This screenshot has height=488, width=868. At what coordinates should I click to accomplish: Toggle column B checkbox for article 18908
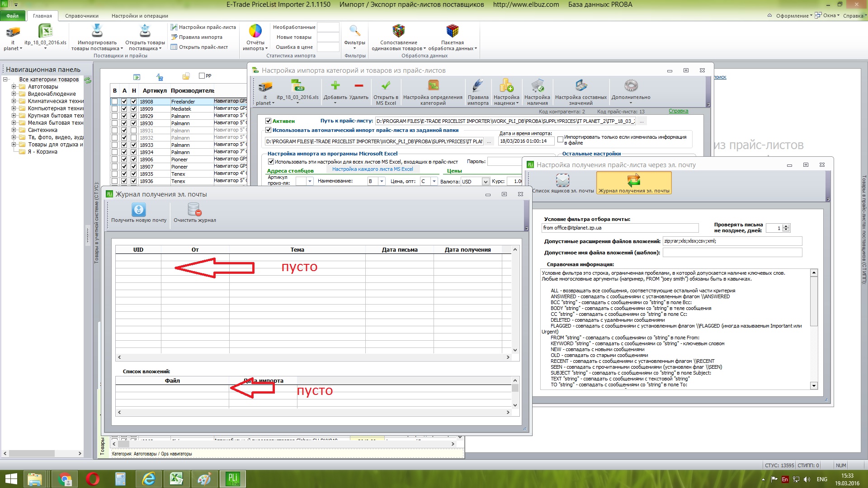click(115, 102)
